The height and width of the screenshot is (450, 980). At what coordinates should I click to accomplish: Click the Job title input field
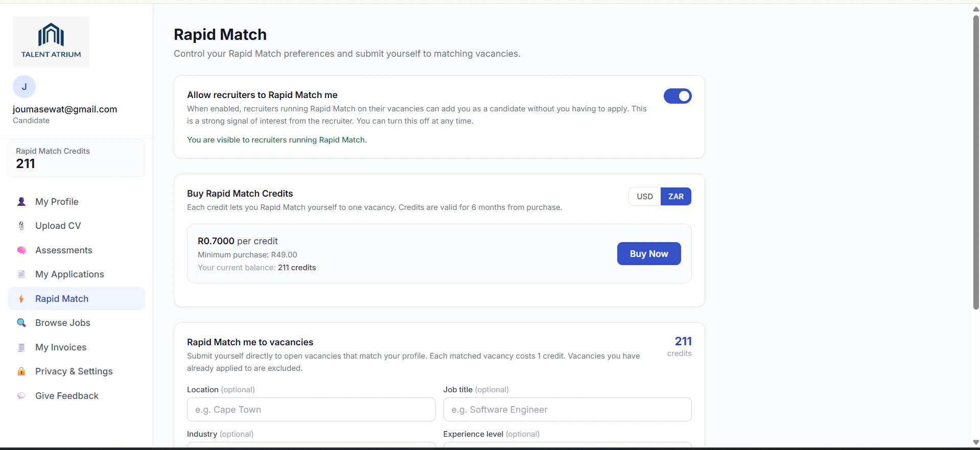point(567,410)
